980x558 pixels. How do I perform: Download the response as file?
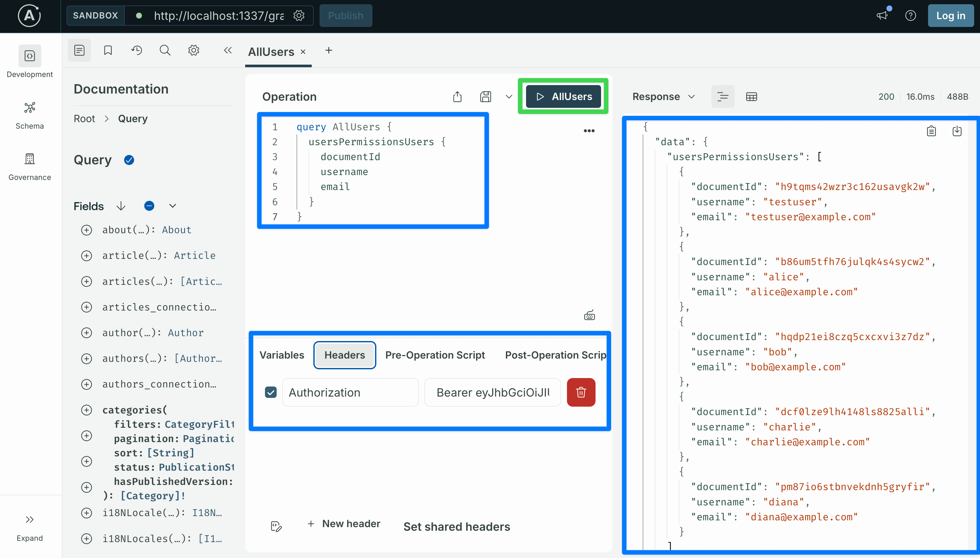tap(957, 131)
